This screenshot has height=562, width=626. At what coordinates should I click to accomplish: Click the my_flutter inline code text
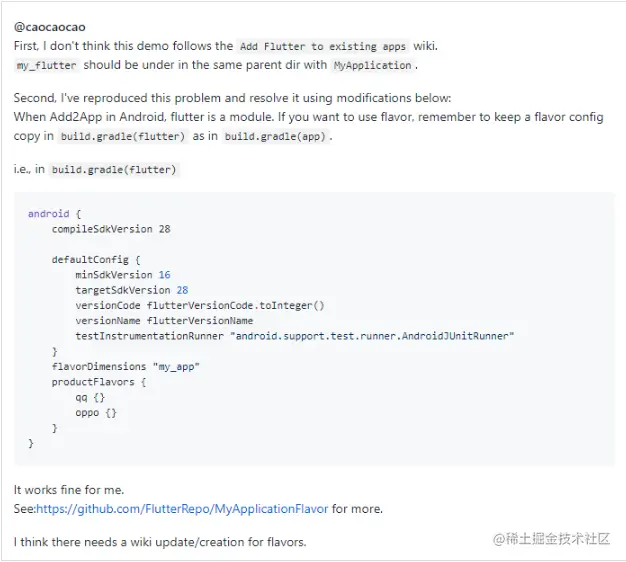point(46,65)
